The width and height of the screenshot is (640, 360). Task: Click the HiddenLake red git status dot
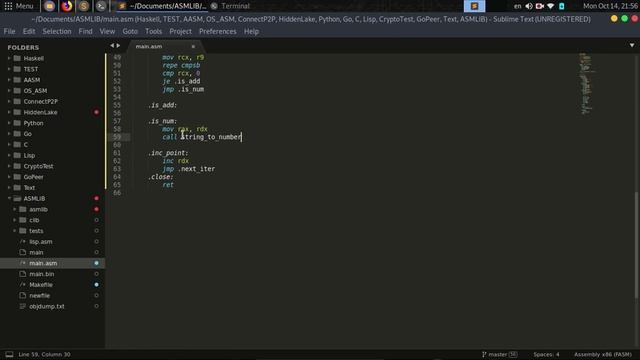click(x=96, y=112)
